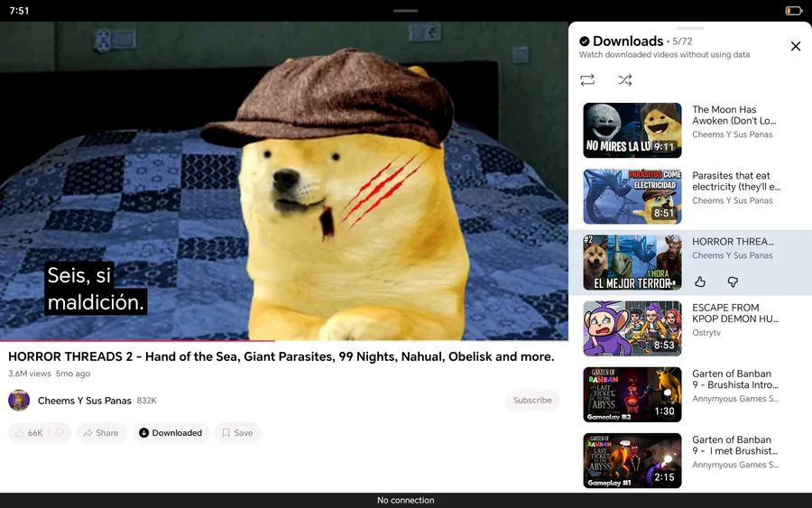
Task: Open the Downloaded button options
Action: coord(171,433)
